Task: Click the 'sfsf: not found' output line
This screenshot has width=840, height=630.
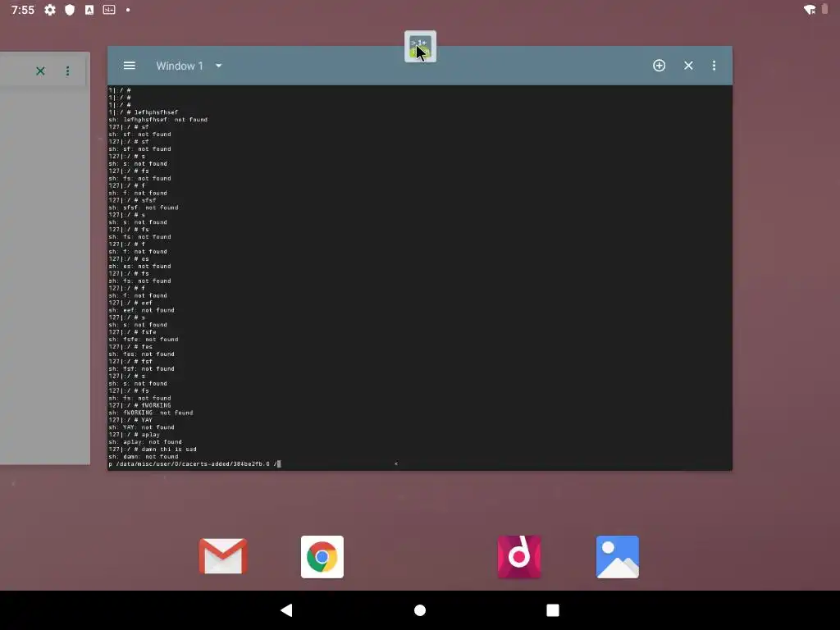Action: pos(144,208)
